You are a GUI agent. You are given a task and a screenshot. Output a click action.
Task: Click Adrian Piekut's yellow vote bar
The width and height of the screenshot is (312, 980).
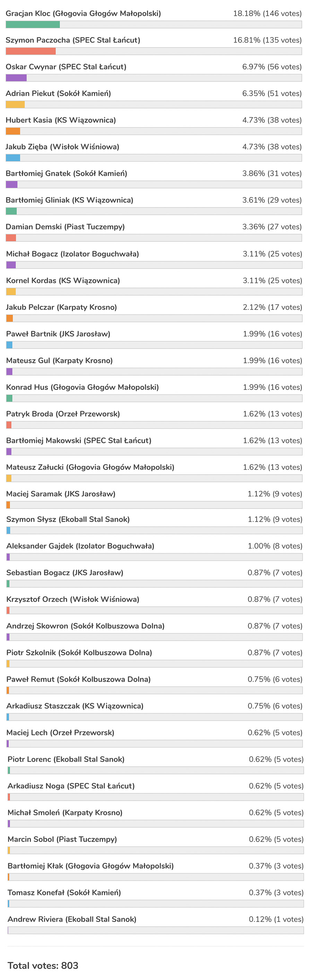pyautogui.click(x=15, y=105)
